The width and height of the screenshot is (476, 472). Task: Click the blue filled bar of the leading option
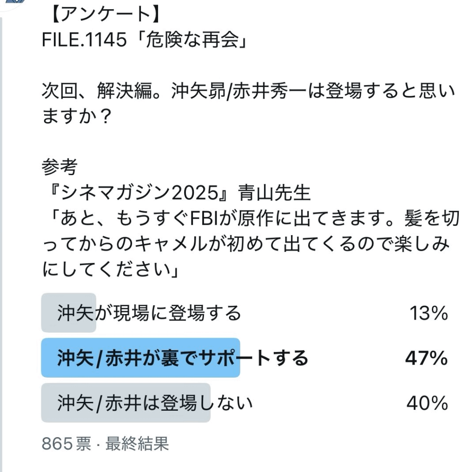(140, 358)
